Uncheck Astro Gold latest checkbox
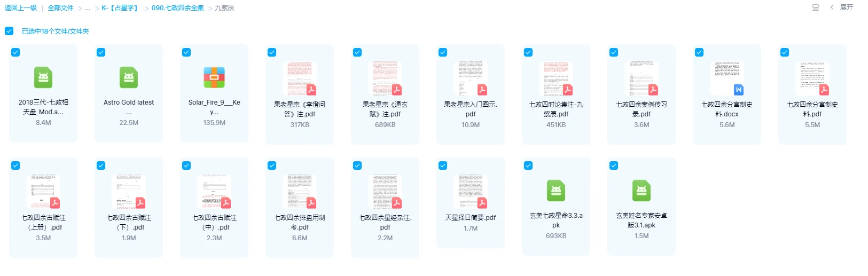This screenshot has height=276, width=868. [101, 52]
